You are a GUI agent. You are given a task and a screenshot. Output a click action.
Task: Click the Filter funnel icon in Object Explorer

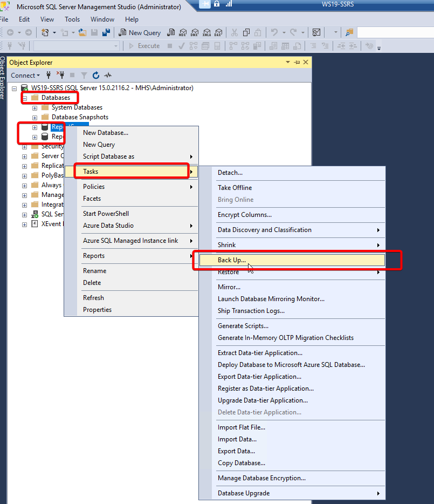(84, 75)
